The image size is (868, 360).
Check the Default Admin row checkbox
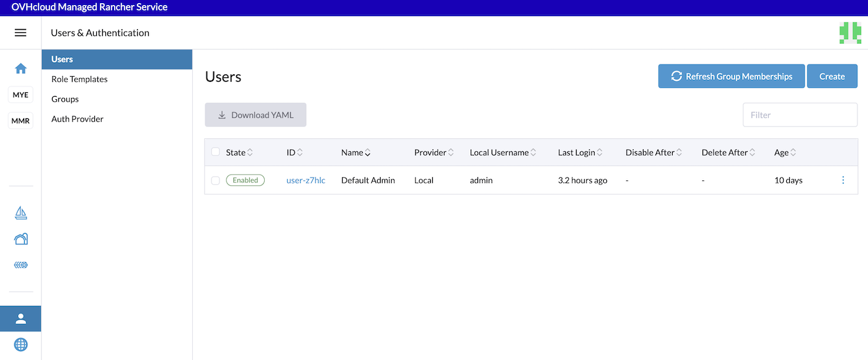click(x=215, y=180)
